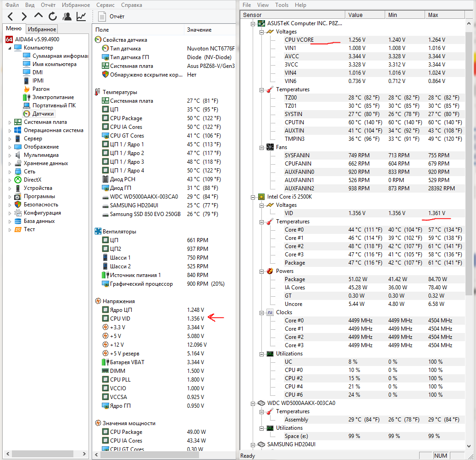Select the Тест tree item
Screen dimensions: 476x460
click(x=25, y=229)
